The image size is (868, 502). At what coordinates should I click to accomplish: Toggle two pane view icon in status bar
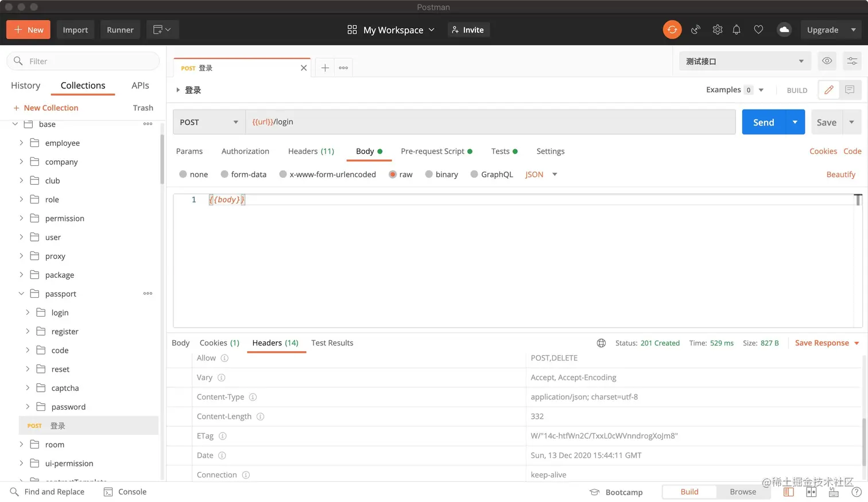coord(811,492)
